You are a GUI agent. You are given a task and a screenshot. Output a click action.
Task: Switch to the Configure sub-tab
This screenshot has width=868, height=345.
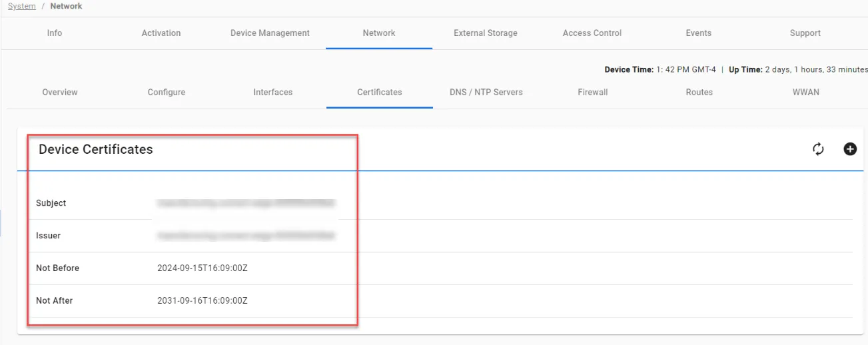click(x=167, y=92)
